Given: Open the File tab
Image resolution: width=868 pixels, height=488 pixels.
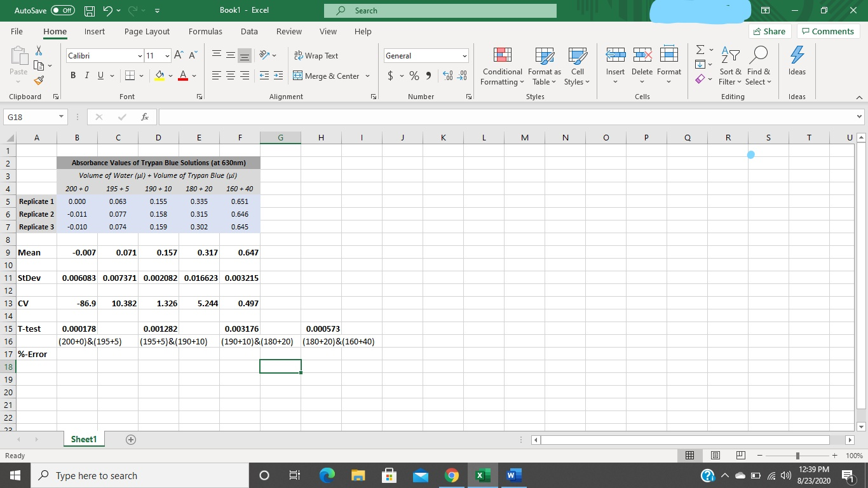Looking at the screenshot, I should pos(17,31).
